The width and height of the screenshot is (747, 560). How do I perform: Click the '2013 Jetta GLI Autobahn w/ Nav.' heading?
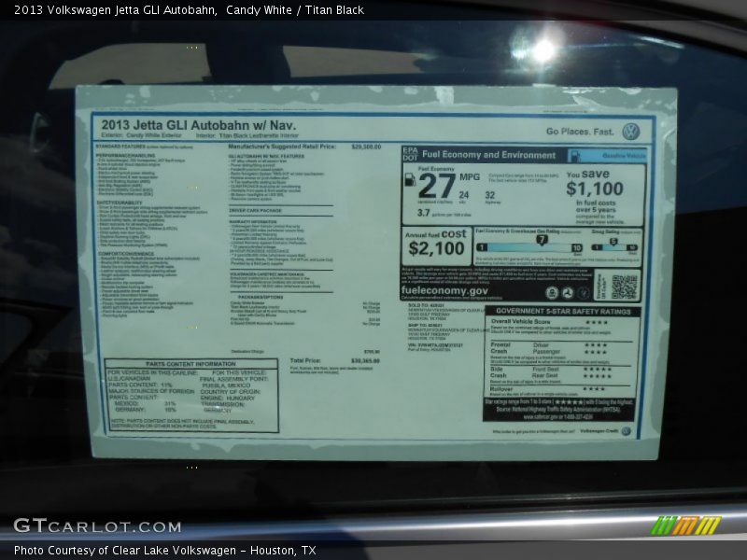[198, 125]
